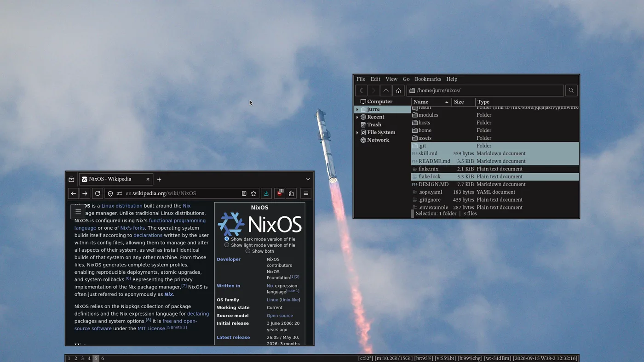The width and height of the screenshot is (644, 362).
Task: Sort by Size column header
Action: pos(463,102)
